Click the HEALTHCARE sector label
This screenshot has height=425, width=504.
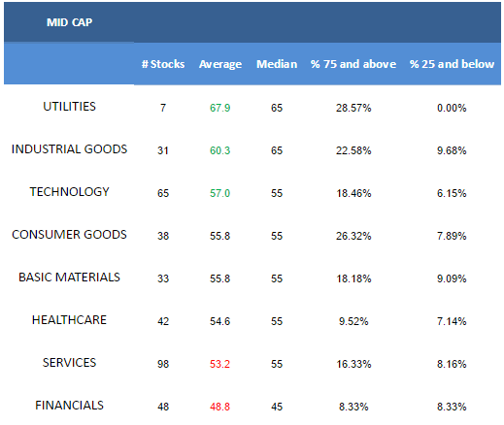click(x=69, y=320)
